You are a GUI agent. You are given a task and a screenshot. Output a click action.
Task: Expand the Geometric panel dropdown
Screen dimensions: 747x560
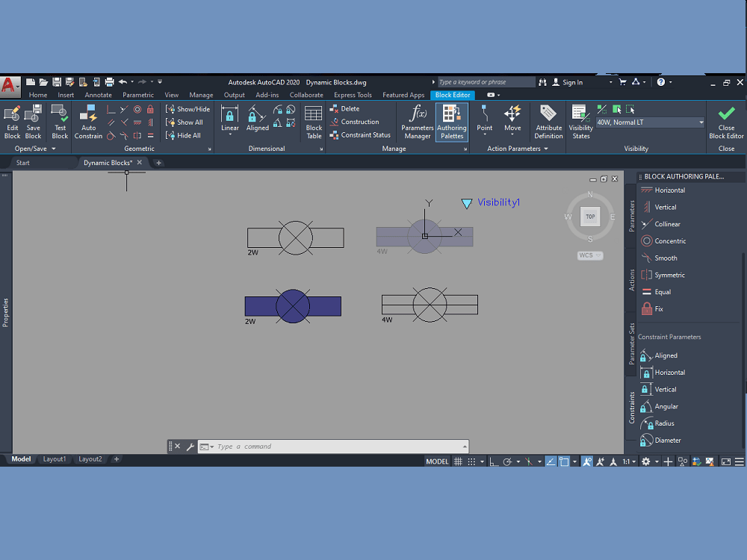click(x=208, y=148)
